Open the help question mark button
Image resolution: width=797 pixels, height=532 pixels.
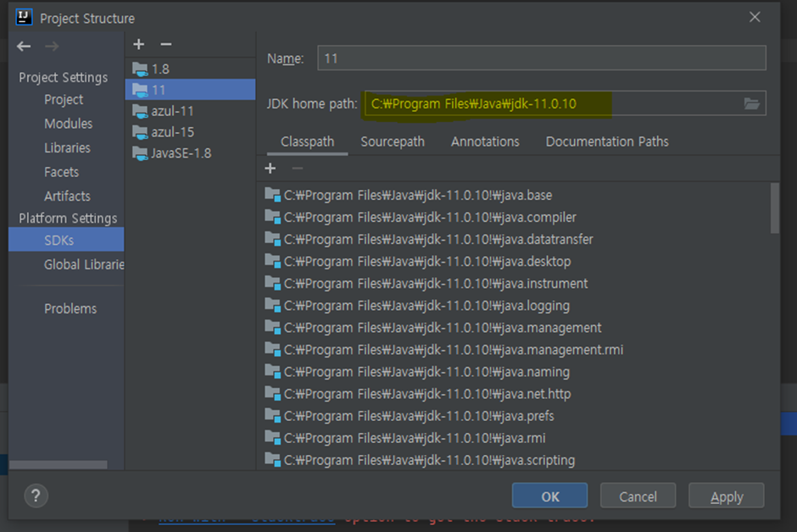coord(36,496)
